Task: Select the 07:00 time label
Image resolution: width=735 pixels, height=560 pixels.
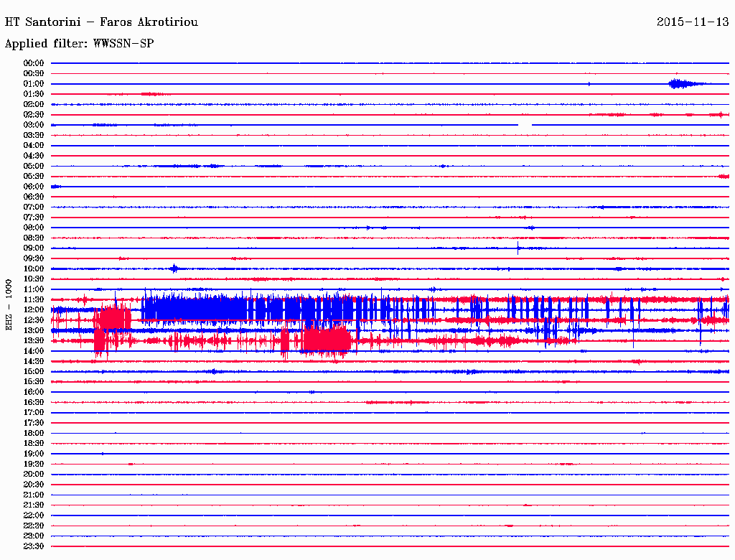Action: coord(33,207)
